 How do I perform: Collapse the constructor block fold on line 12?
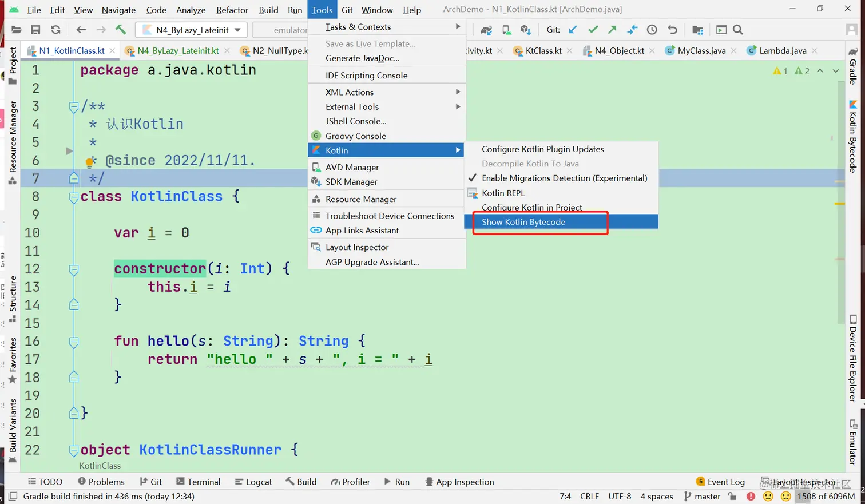pyautogui.click(x=74, y=269)
